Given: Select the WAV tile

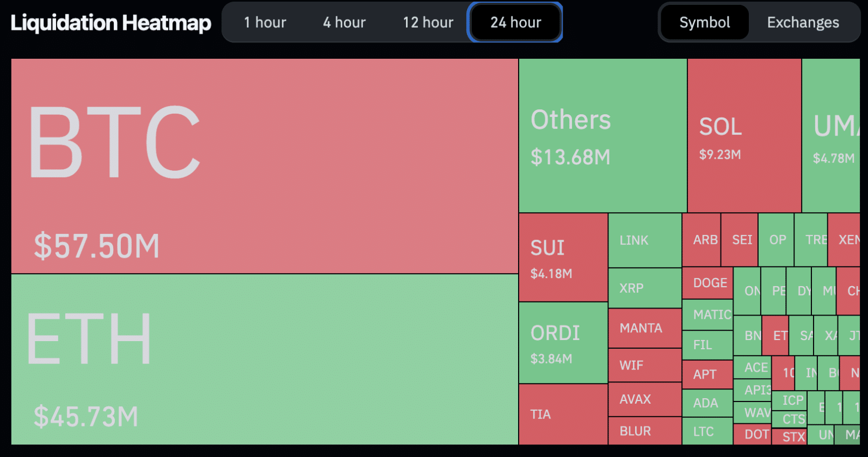Looking at the screenshot, I should pos(753,412).
